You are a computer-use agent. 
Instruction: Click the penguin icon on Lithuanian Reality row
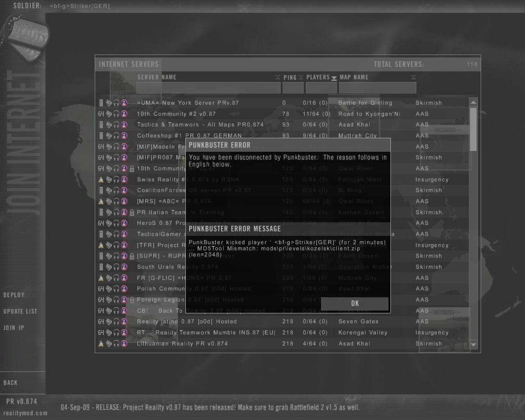101,344
